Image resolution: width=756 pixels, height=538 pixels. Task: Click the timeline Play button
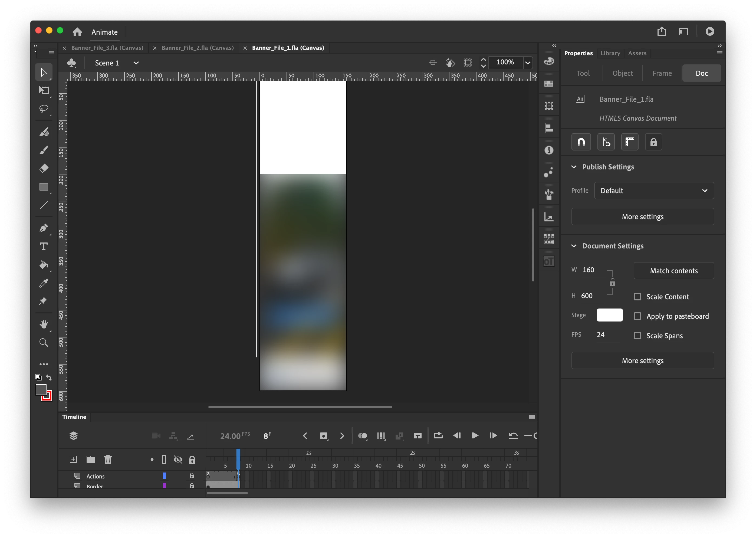click(x=475, y=436)
